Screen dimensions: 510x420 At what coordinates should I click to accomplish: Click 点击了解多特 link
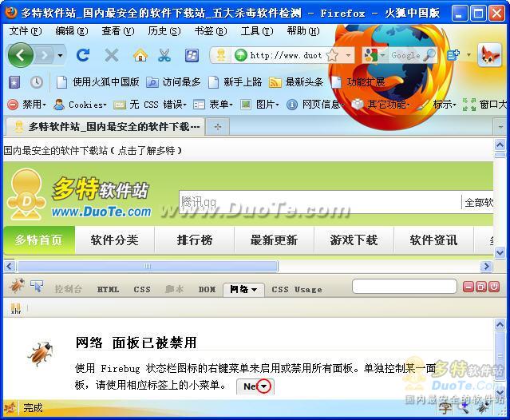(146, 151)
